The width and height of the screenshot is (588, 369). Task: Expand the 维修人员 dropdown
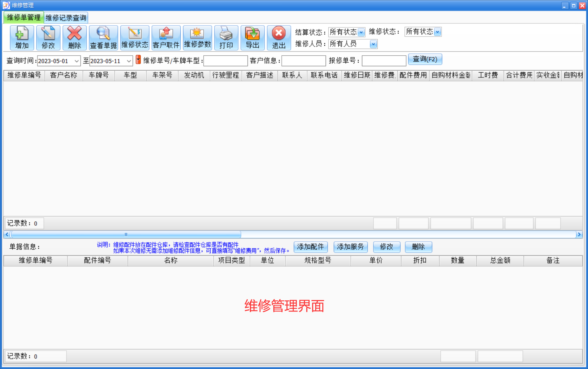pyautogui.click(x=373, y=44)
